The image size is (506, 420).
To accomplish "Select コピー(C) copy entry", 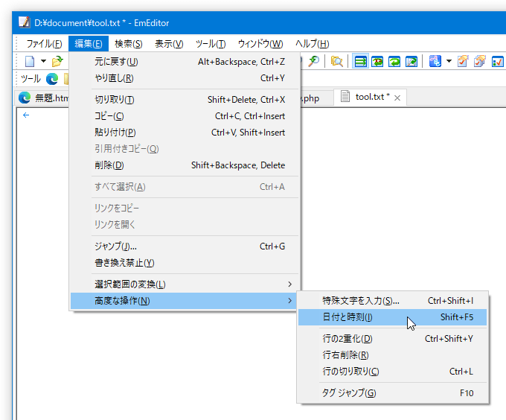I will coord(185,116).
